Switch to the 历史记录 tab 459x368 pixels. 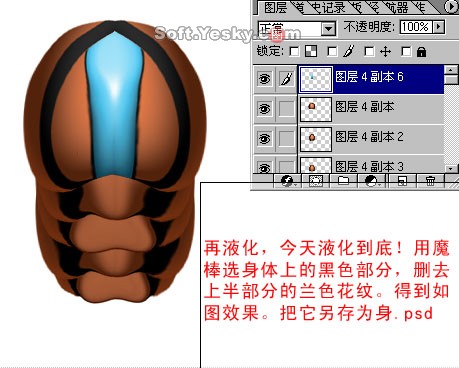tap(328, 7)
